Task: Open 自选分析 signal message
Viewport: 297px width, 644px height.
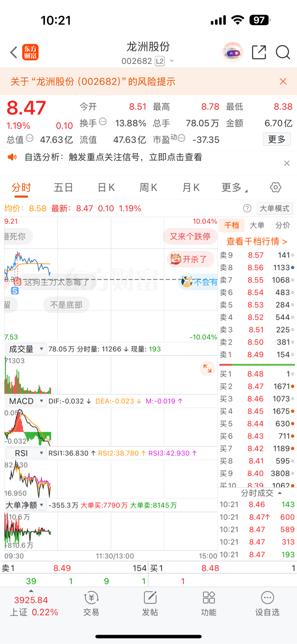Action: (113, 157)
